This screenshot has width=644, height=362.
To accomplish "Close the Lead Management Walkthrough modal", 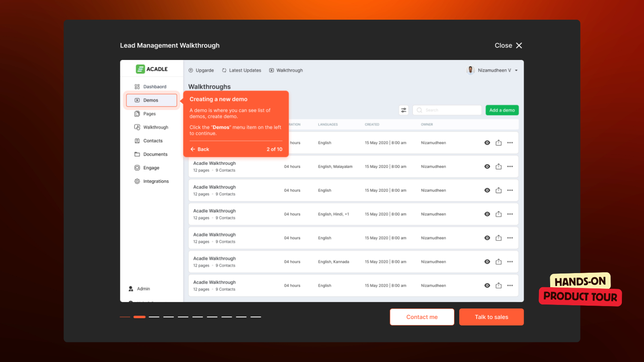I will [508, 45].
